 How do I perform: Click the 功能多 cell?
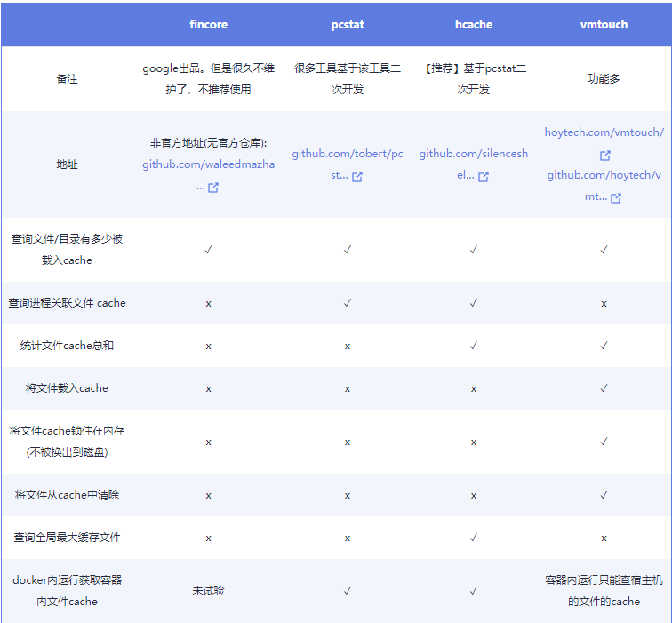[x=604, y=79]
